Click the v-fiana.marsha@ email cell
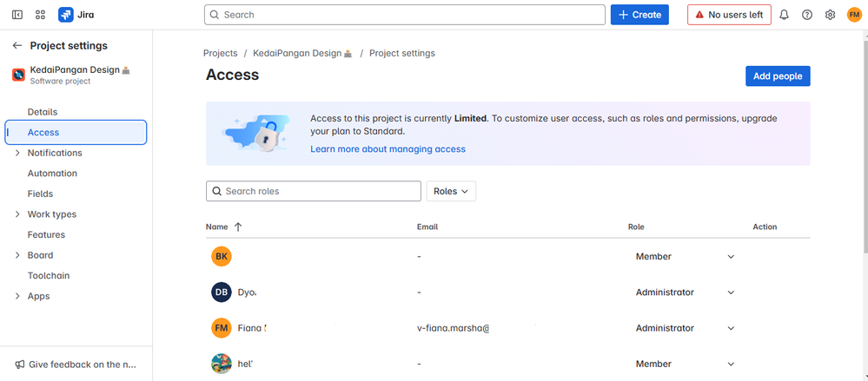Screen dimensions: 868x381 click(454, 328)
